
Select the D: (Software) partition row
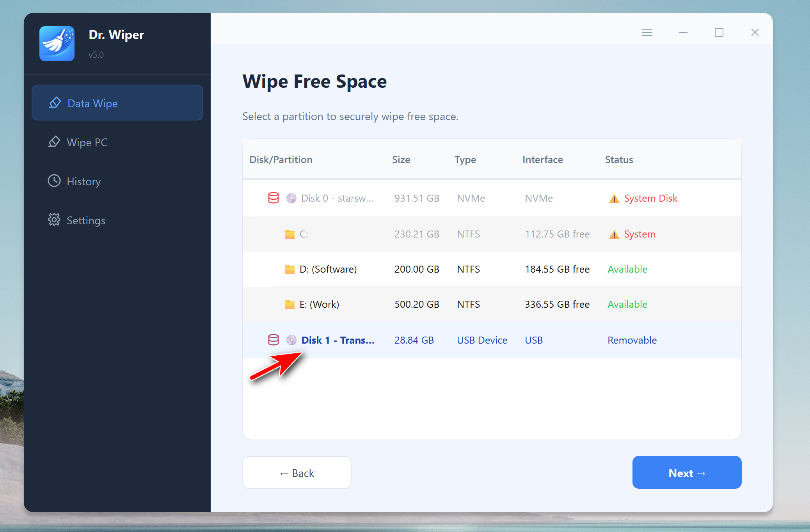pyautogui.click(x=492, y=269)
